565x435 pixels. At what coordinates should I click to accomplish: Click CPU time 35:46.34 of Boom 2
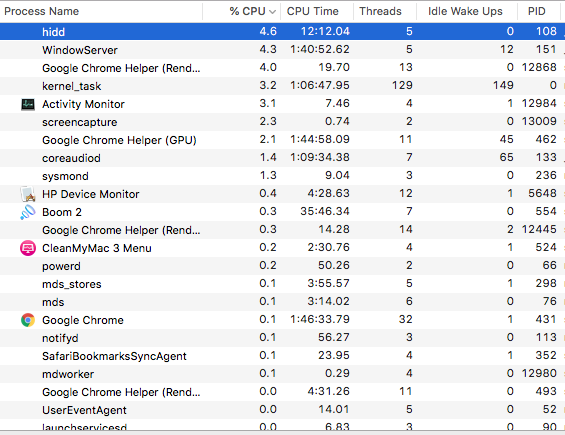(325, 211)
